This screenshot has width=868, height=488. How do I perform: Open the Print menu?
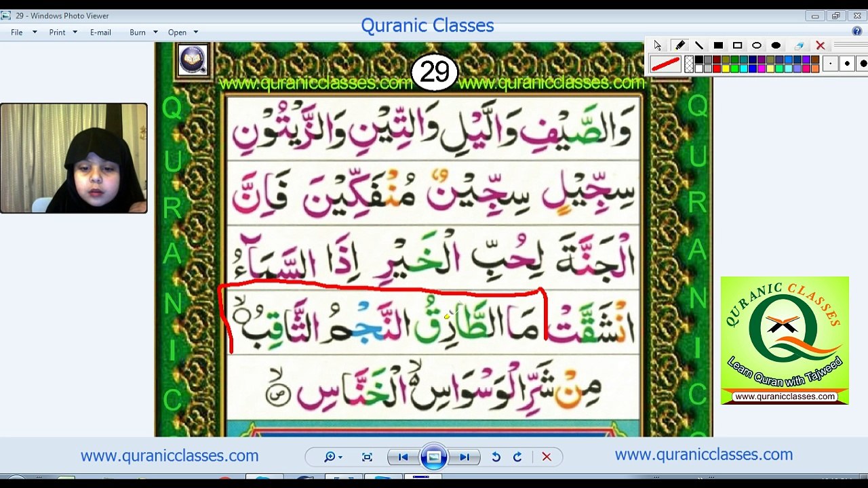pos(57,33)
